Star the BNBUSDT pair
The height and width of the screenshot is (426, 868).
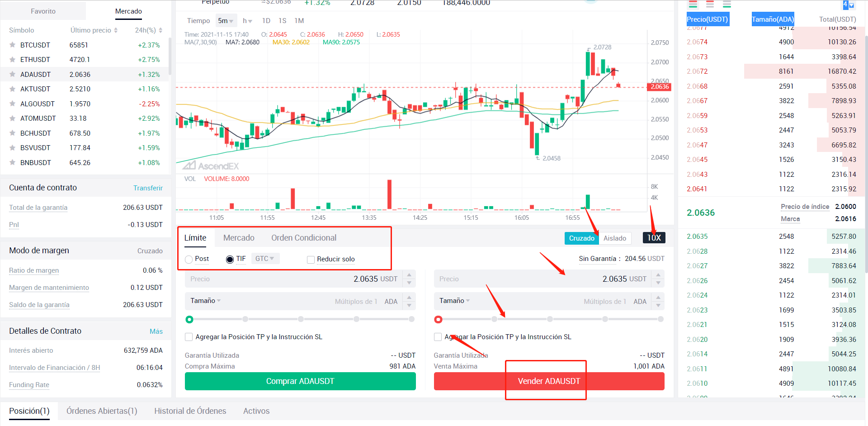(x=13, y=163)
